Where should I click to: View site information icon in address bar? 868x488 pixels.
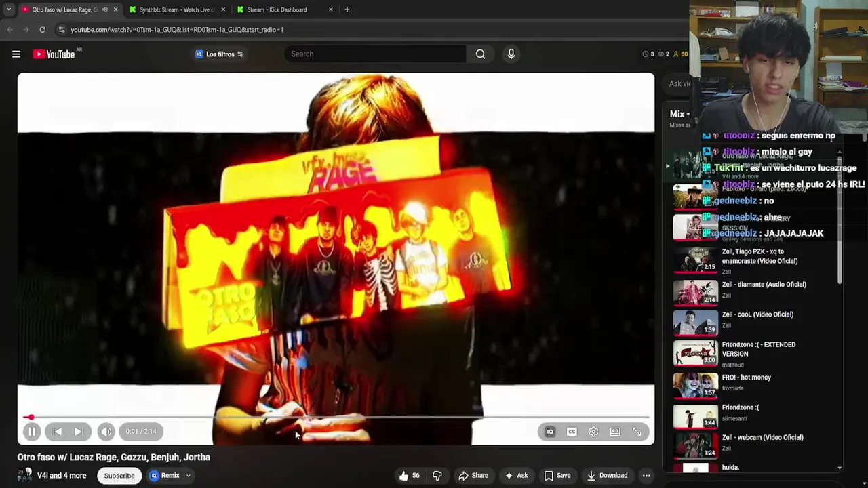coord(62,30)
